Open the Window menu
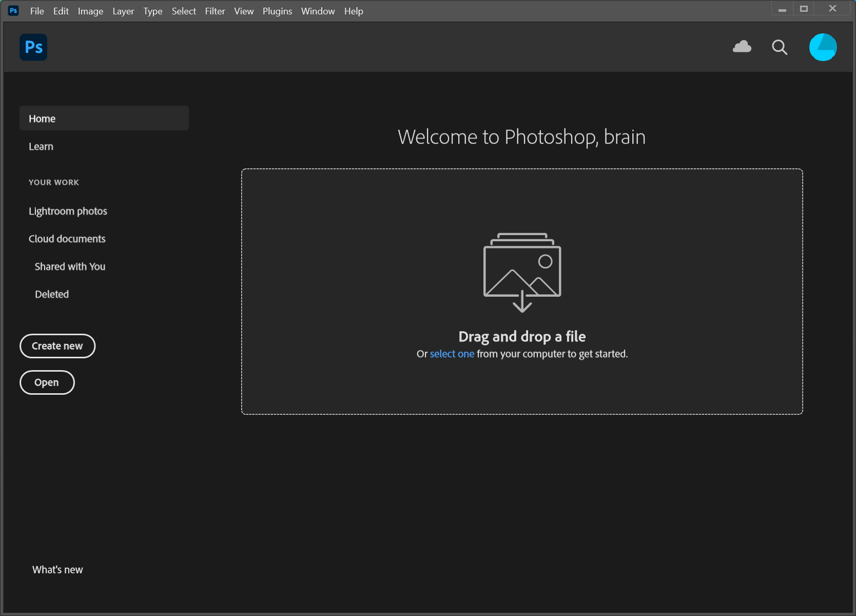 (318, 11)
